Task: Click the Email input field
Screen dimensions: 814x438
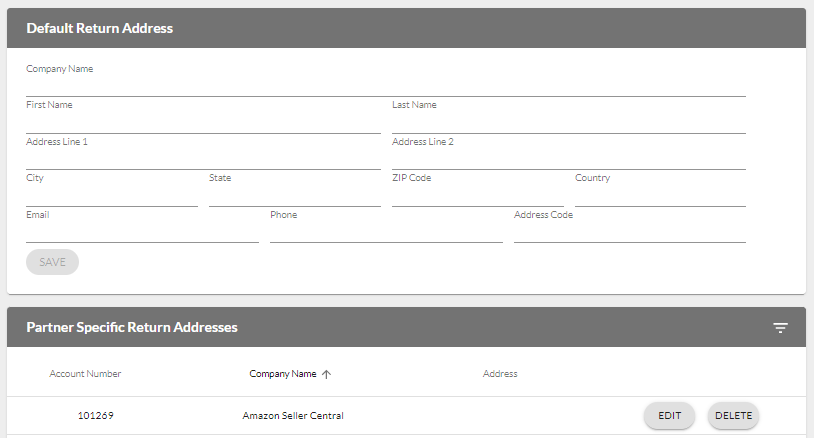Action: click(x=142, y=232)
